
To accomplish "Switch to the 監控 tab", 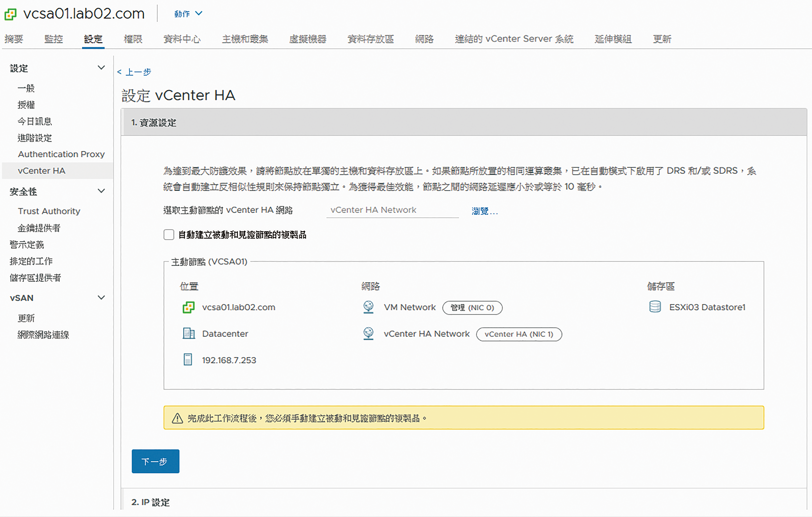I will (54, 39).
